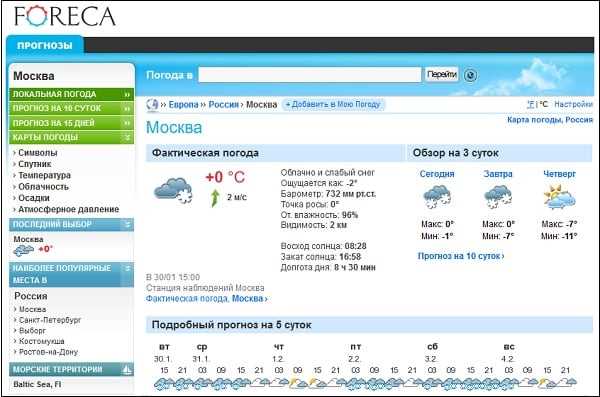Click the вс 4.2. day header

pyautogui.click(x=509, y=353)
